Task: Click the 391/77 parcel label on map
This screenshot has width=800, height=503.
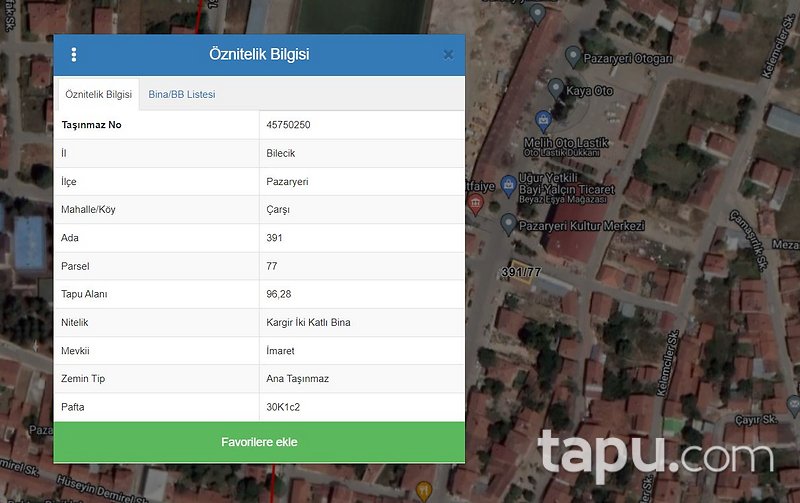Action: (x=521, y=272)
